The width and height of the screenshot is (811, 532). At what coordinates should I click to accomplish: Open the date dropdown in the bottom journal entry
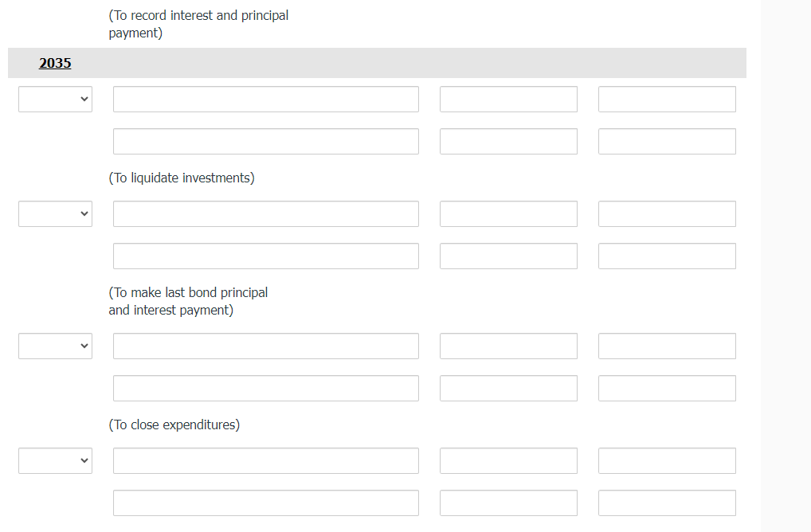tap(55, 460)
